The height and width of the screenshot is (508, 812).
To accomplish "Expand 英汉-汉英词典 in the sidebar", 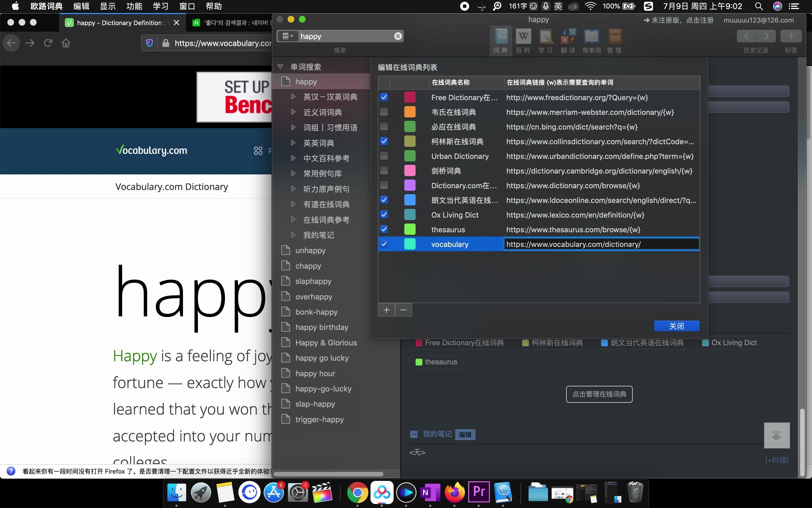I will (293, 97).
